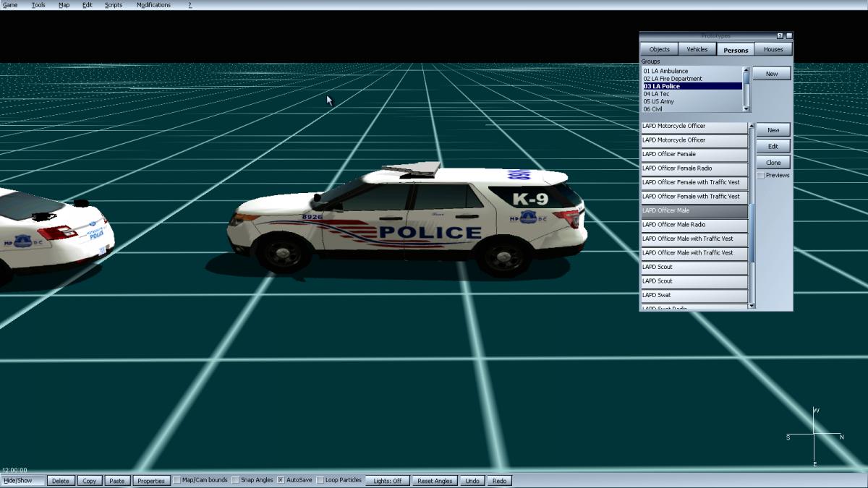Select the 02 LA Fire Department group
The height and width of the screenshot is (488, 868).
pos(692,79)
